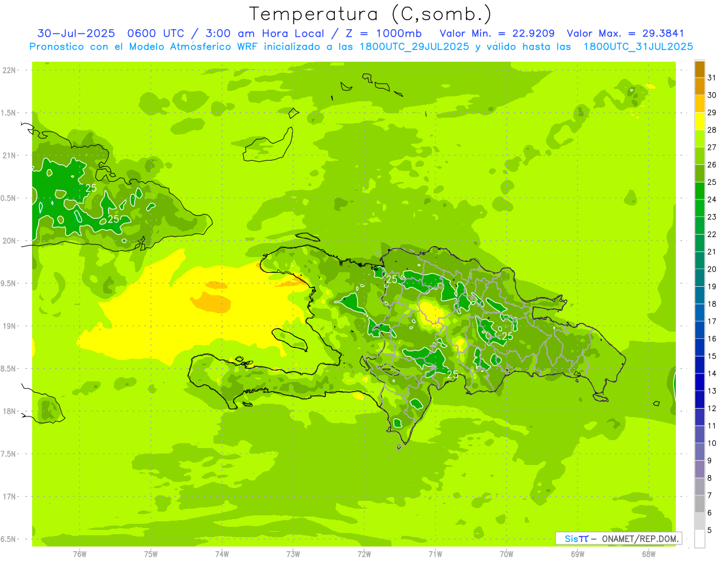This screenshot has height=562, width=728.
Task: Click the color scale label '5'
Action: click(x=710, y=530)
